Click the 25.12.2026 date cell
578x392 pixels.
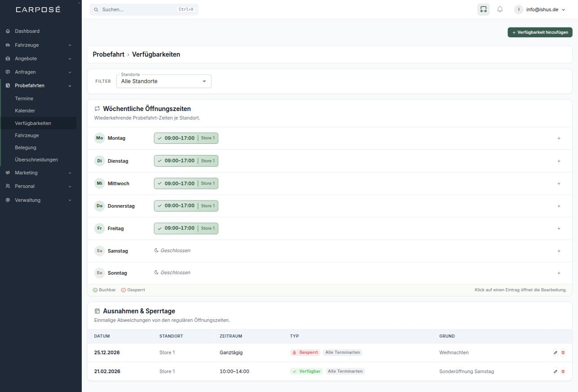point(107,353)
